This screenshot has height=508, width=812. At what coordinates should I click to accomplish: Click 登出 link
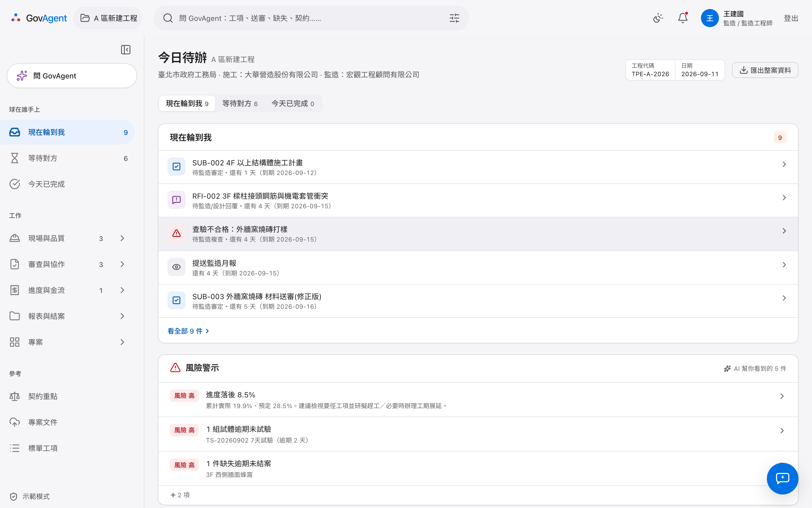(791, 18)
